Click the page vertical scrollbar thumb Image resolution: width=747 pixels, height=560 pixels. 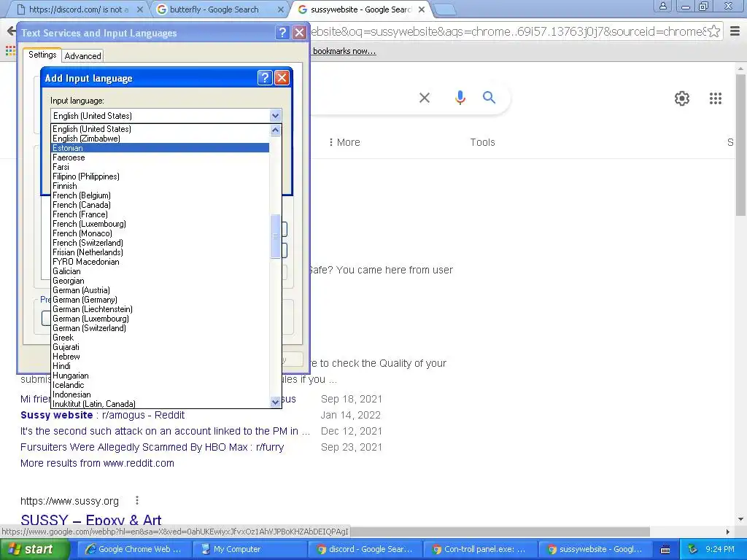tap(740, 145)
